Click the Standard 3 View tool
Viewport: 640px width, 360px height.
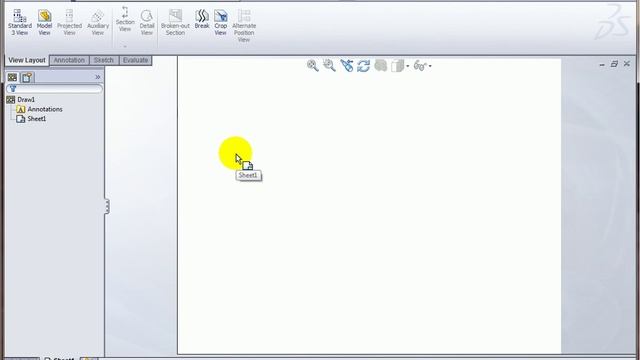pos(20,22)
